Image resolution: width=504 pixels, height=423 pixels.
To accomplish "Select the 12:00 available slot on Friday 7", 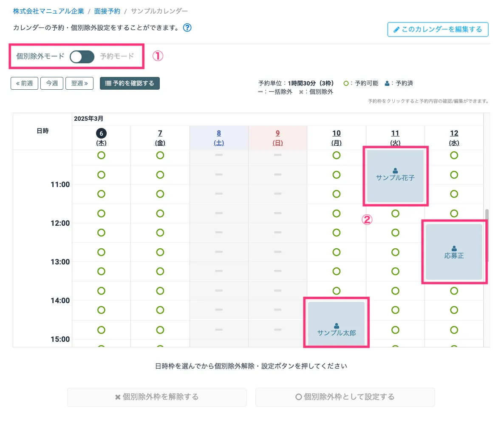I will (x=160, y=233).
